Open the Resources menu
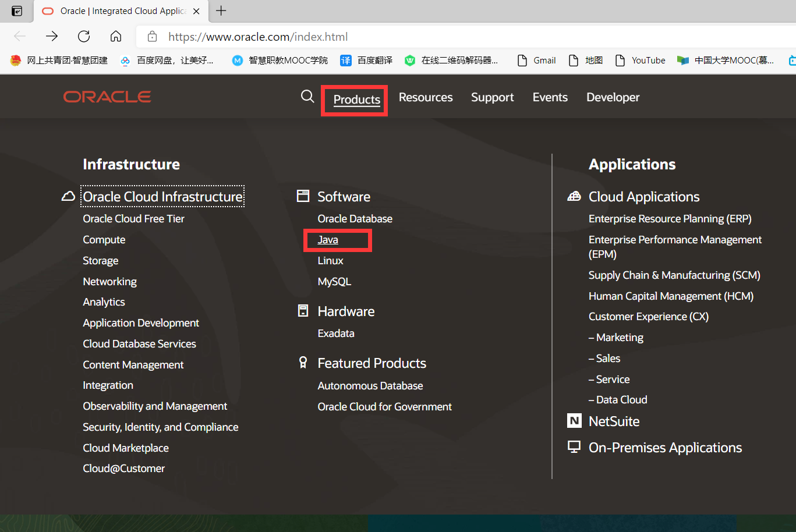Image resolution: width=796 pixels, height=532 pixels. 426,97
